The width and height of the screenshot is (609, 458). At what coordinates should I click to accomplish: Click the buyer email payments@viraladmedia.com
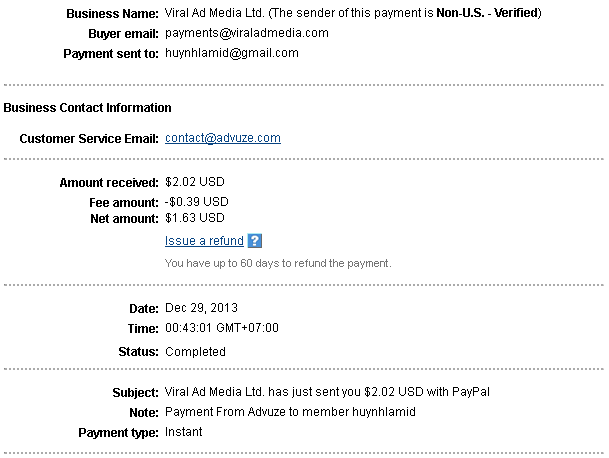coord(246,33)
